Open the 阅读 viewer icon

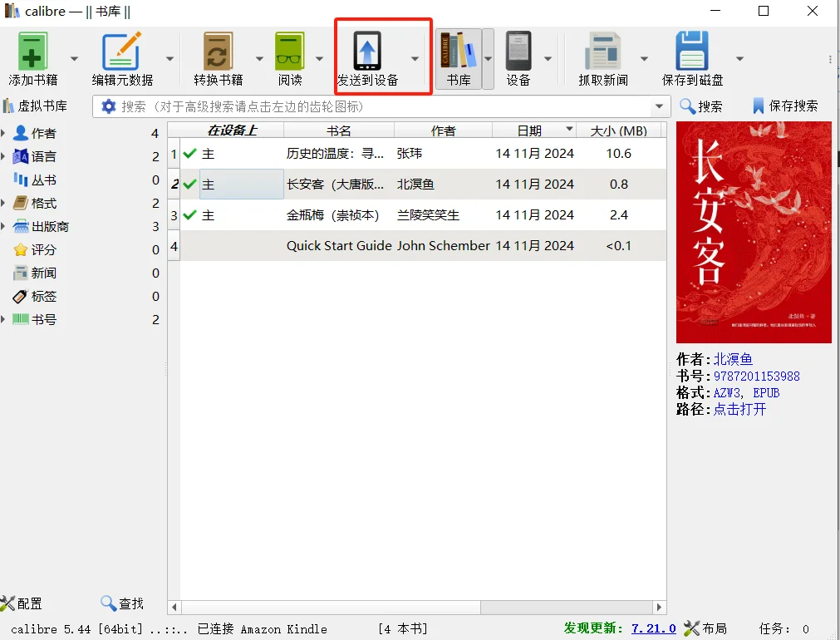tap(289, 52)
